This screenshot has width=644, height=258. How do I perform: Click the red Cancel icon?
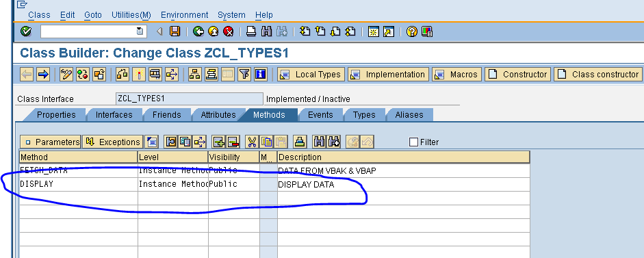coord(228,31)
